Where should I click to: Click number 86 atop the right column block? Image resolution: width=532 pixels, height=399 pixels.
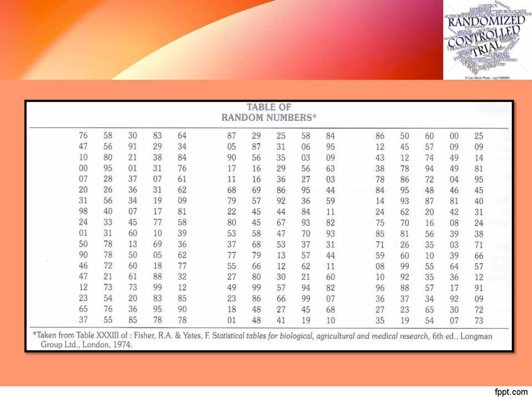tap(380, 136)
